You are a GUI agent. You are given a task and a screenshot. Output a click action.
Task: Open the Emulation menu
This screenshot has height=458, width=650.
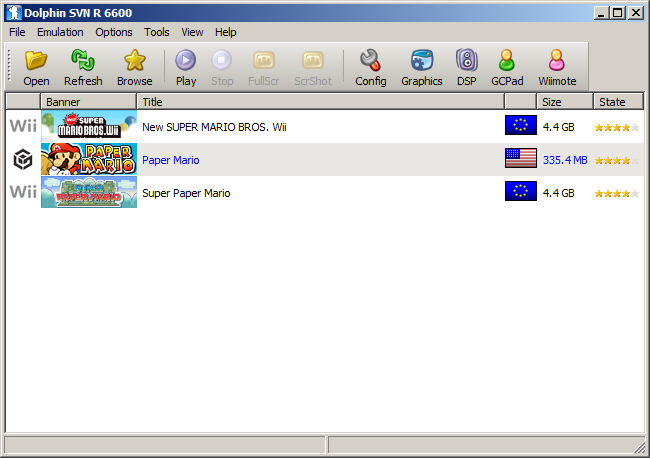click(x=60, y=32)
